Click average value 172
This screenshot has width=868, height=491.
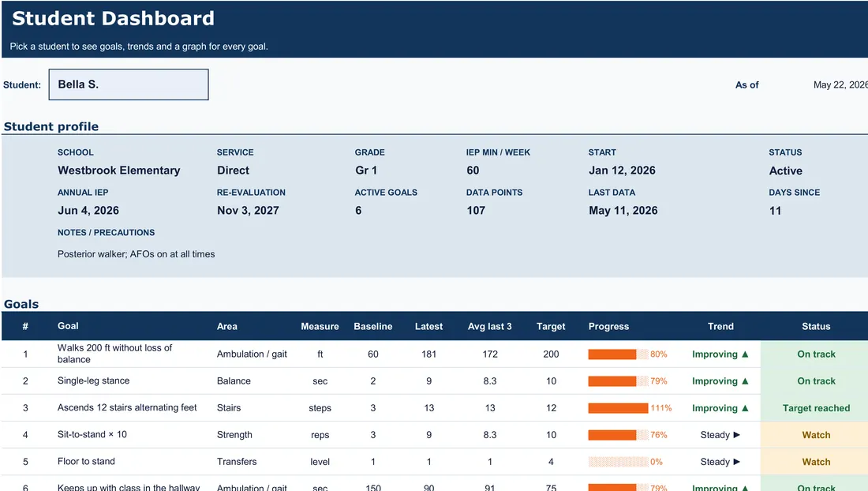click(x=490, y=354)
